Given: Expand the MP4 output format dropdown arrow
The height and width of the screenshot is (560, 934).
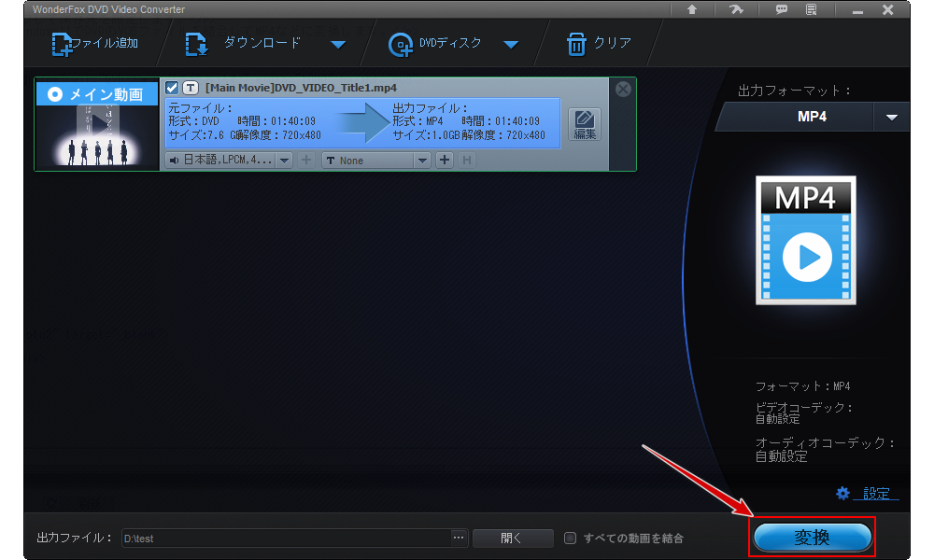Looking at the screenshot, I should [x=891, y=118].
